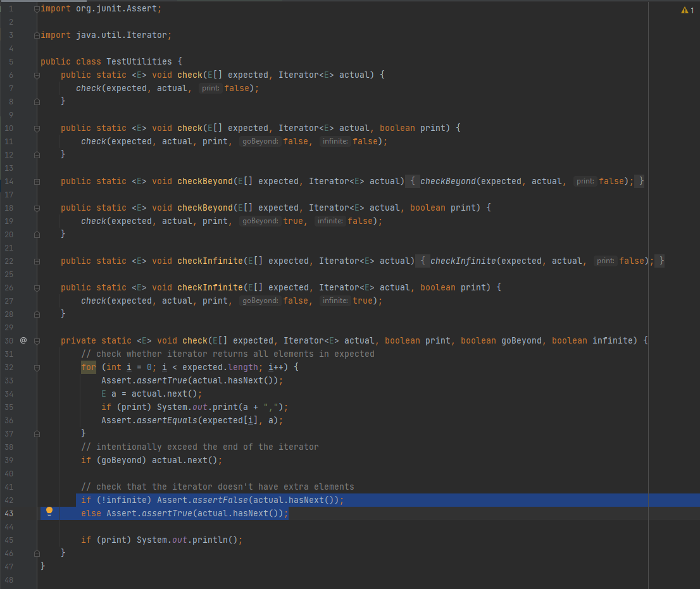Click the 'else' keyword on line 43
Viewport: 700px width, 589px height.
coord(91,514)
